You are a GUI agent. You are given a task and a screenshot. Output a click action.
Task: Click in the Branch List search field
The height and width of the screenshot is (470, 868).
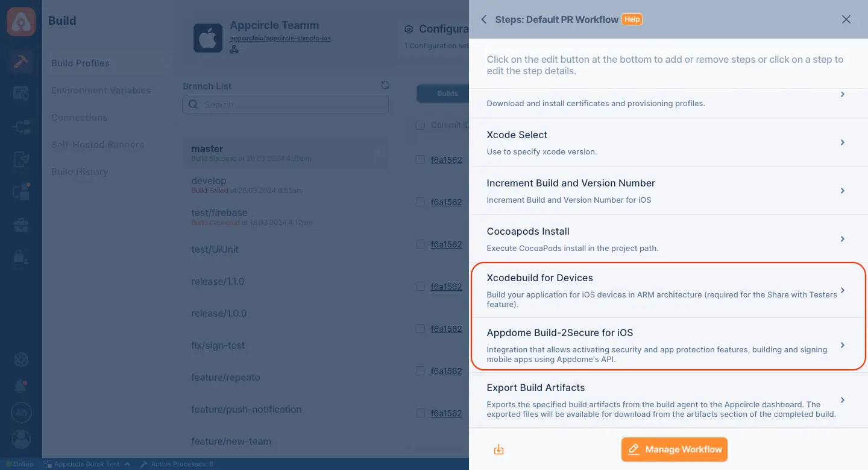[286, 104]
